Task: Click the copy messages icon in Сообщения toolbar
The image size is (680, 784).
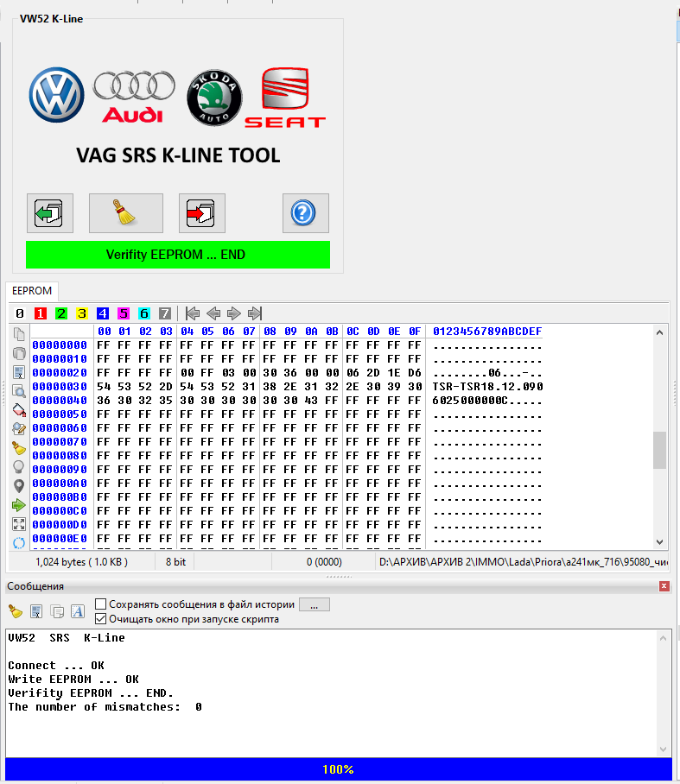Action: pyautogui.click(x=57, y=611)
